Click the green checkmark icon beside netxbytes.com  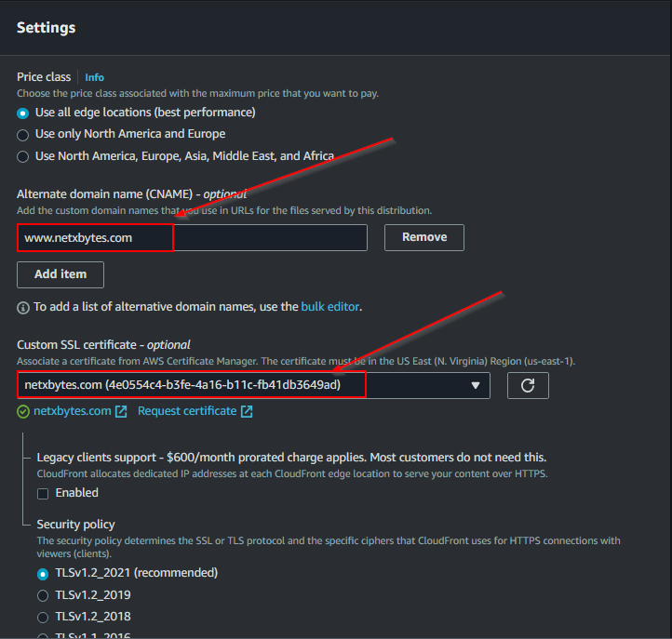(x=23, y=411)
